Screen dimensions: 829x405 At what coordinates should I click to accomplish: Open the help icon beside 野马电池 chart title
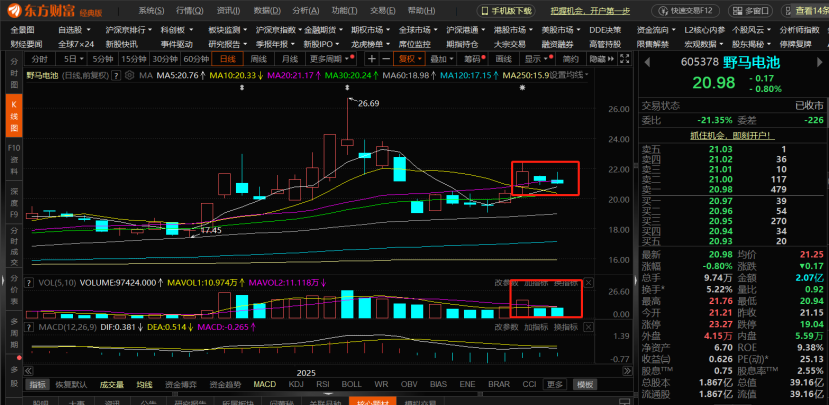pos(116,76)
